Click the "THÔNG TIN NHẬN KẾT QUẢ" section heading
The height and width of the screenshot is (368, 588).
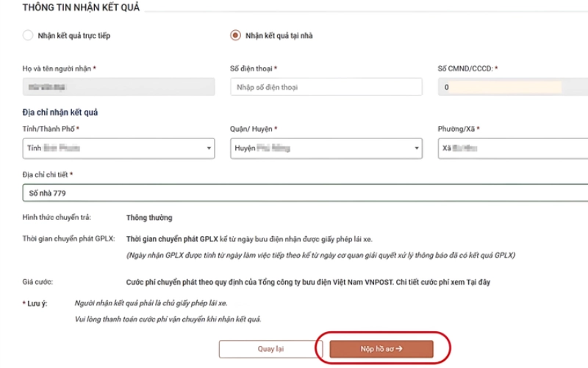(81, 8)
